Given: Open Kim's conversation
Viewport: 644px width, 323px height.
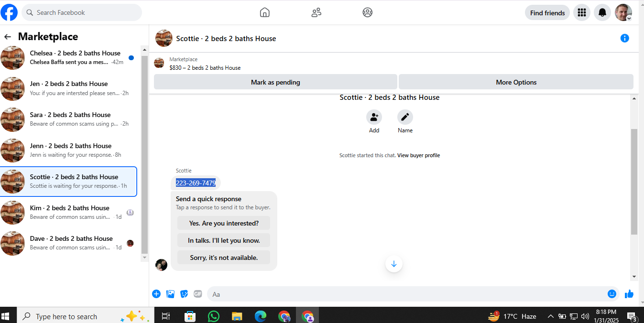Looking at the screenshot, I should (68, 213).
